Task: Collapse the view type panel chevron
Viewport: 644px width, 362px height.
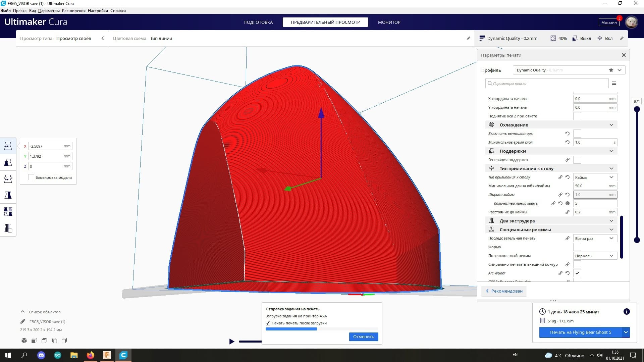Action: pyautogui.click(x=103, y=38)
